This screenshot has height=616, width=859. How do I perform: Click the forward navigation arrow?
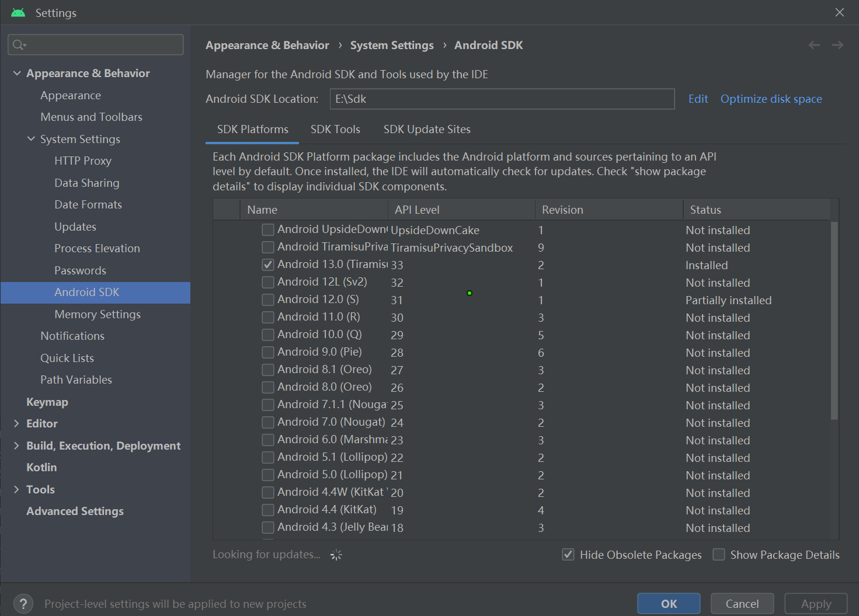(x=837, y=45)
